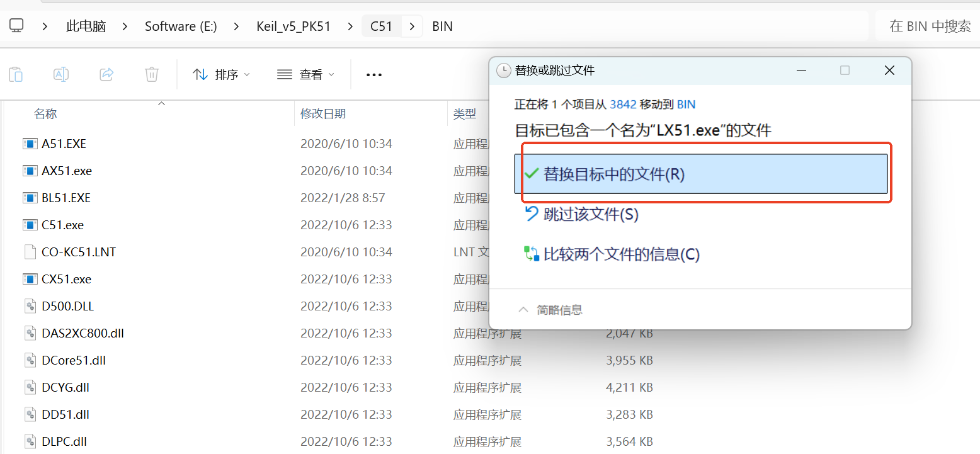Choose 替换目标中的文件(R)
980x454 pixels.
click(x=701, y=174)
